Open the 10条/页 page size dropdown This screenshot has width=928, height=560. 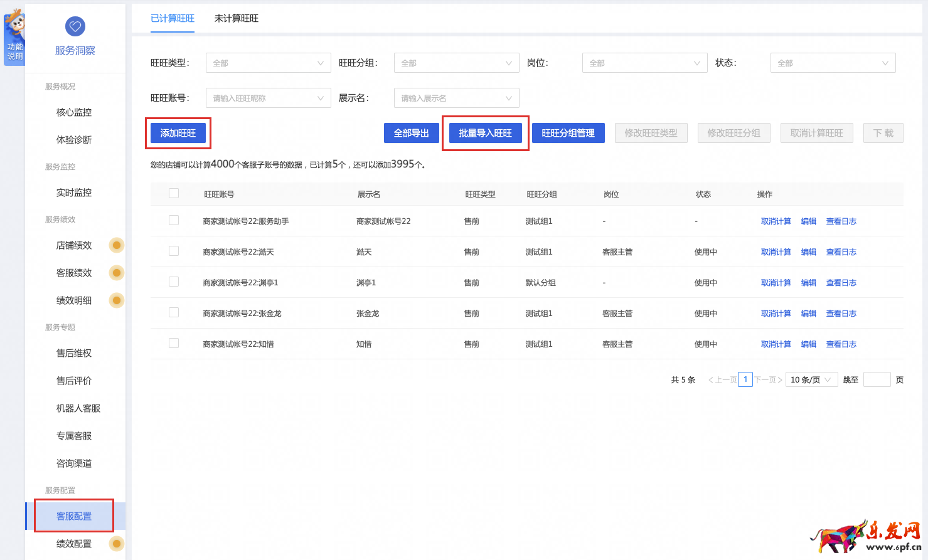(811, 379)
